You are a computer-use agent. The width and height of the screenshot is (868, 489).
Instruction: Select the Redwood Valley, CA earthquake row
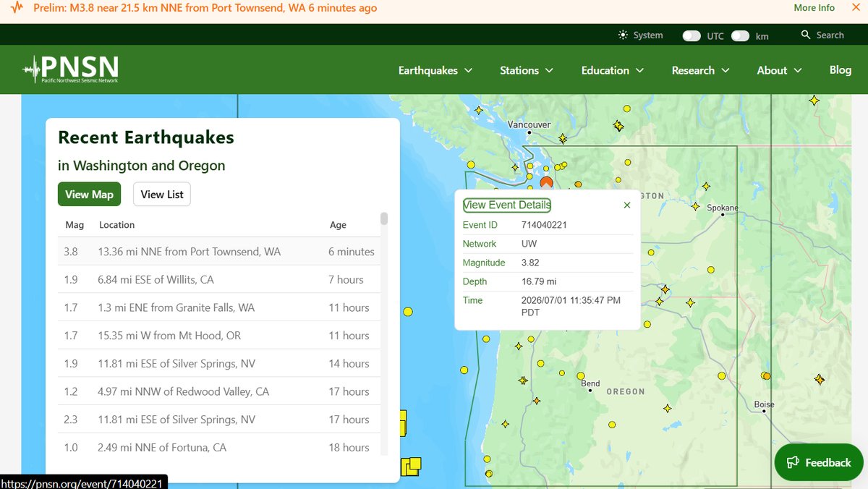pos(218,391)
